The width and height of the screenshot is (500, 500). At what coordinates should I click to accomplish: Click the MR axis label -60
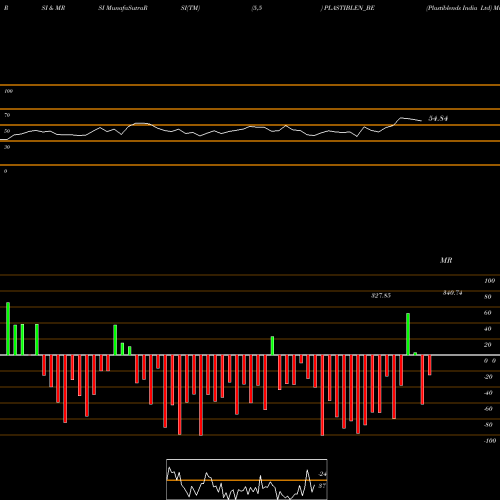click(x=488, y=409)
